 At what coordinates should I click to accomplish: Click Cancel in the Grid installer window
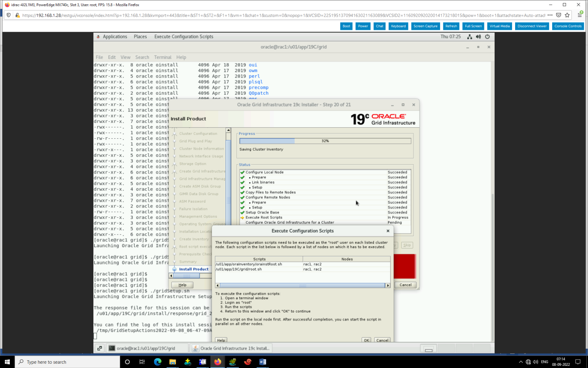406,285
